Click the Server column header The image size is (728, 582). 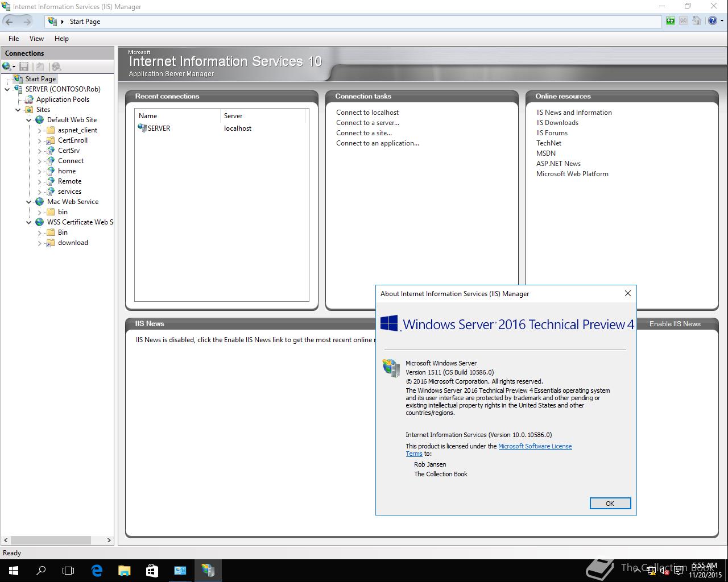point(263,116)
